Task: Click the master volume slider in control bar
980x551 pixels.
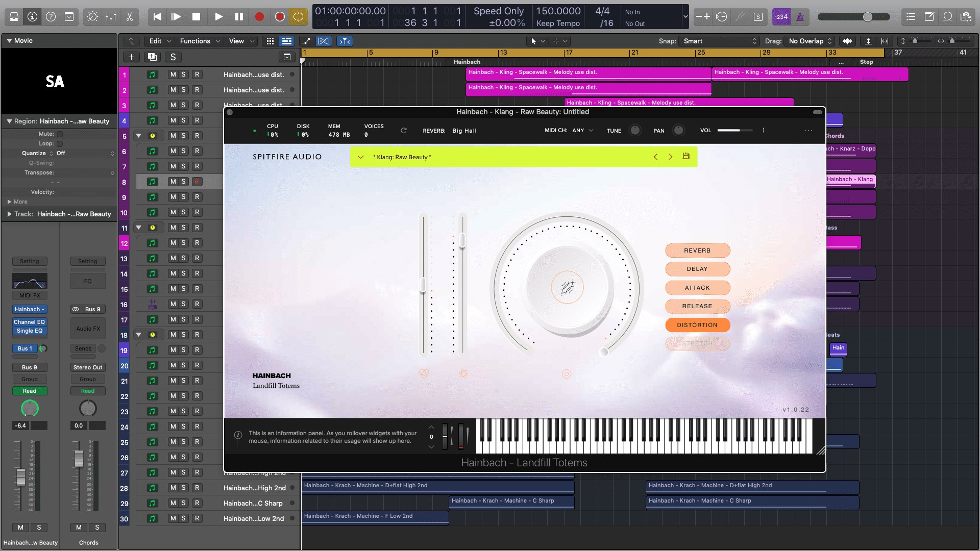Action: [853, 17]
